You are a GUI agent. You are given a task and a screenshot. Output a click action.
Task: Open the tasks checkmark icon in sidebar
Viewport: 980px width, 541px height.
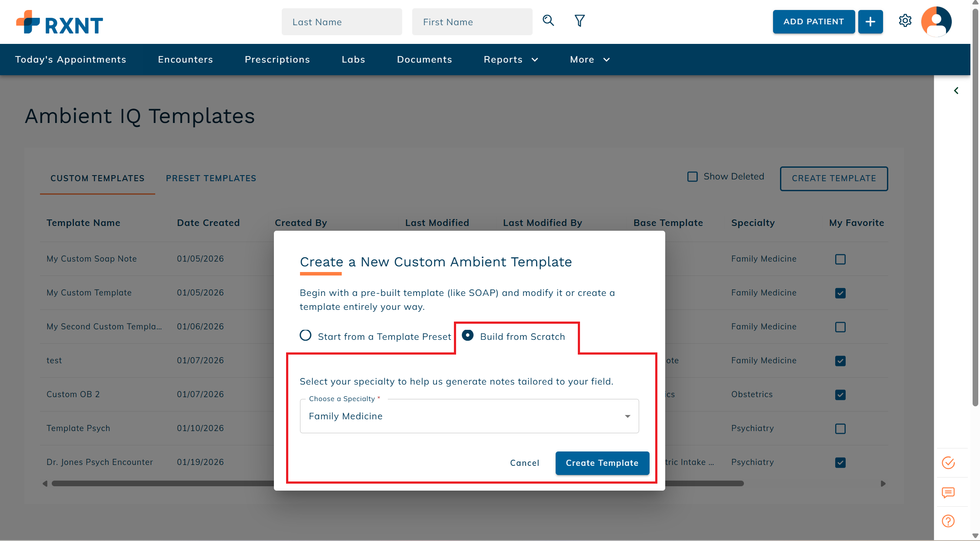tap(948, 463)
